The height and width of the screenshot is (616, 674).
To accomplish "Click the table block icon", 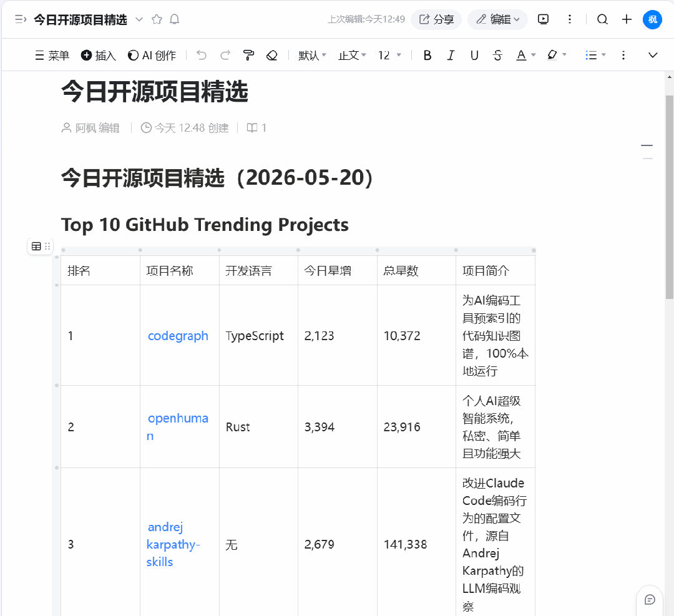I will pyautogui.click(x=36, y=247).
